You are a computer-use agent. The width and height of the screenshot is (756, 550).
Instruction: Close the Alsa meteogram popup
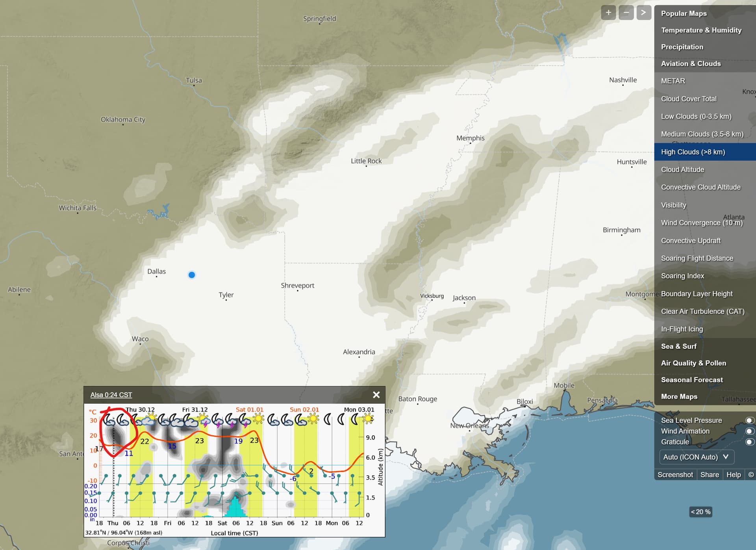pyautogui.click(x=376, y=395)
